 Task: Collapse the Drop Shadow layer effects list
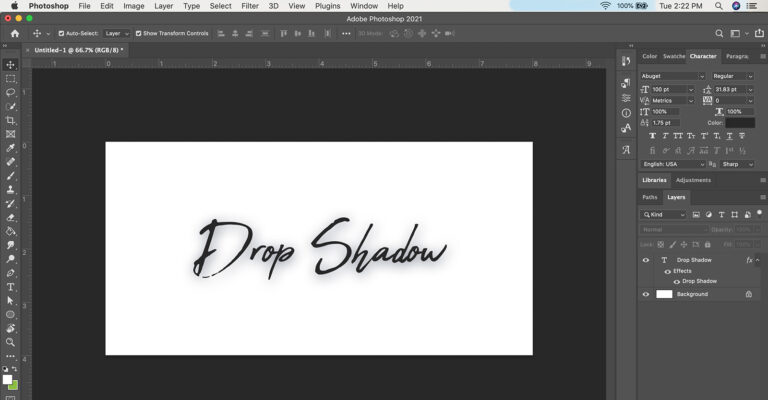coord(758,260)
